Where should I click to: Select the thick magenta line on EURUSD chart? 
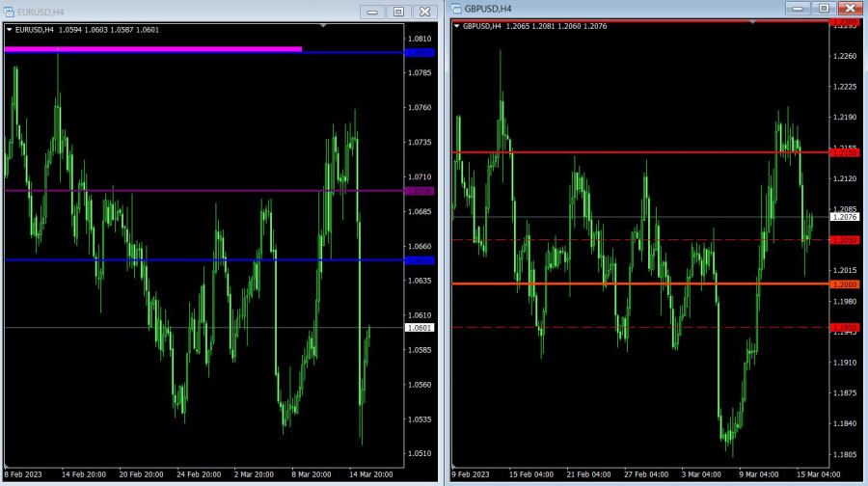point(154,48)
